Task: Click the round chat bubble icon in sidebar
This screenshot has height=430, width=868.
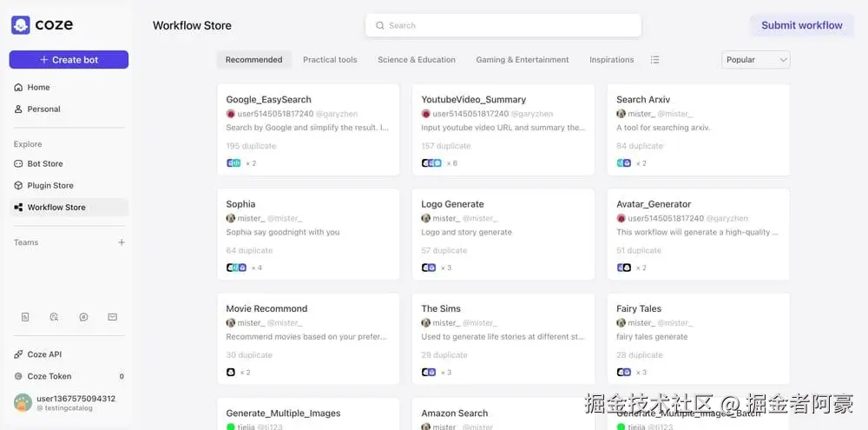Action: pyautogui.click(x=83, y=317)
